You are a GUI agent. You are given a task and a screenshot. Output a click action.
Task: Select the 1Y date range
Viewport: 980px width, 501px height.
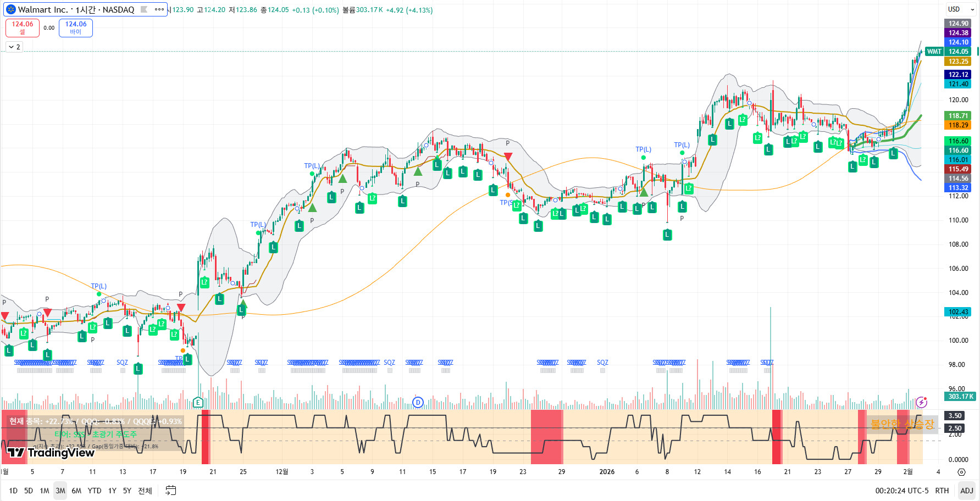(112, 491)
